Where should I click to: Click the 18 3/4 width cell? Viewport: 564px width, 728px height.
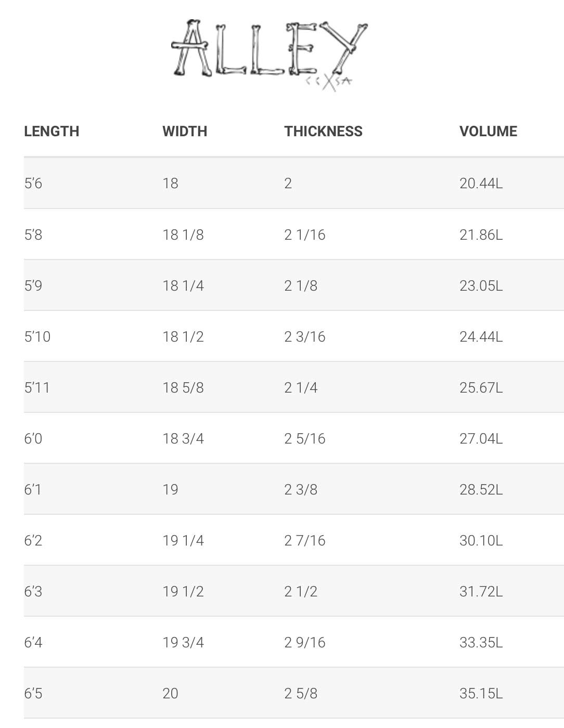[183, 438]
